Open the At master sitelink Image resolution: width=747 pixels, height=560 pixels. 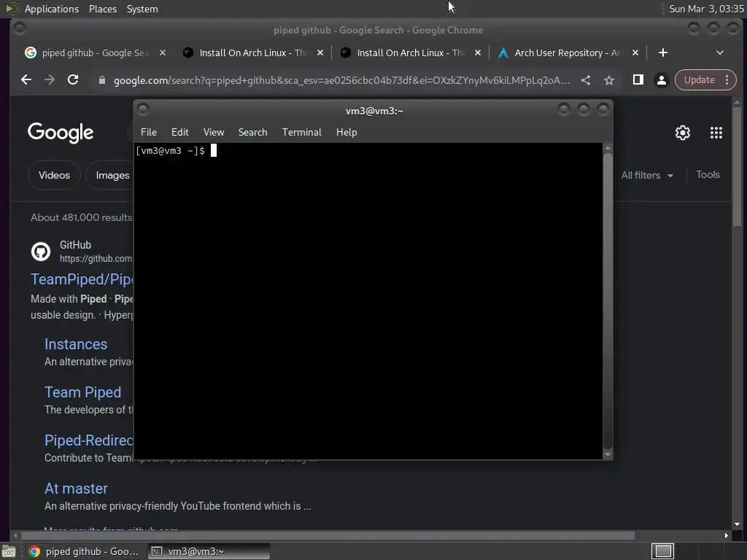tap(76, 489)
